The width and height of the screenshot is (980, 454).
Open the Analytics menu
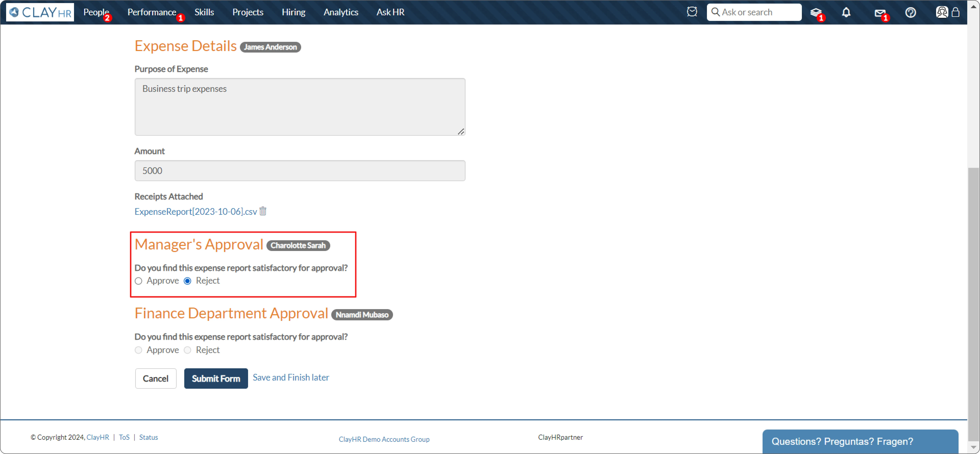(340, 12)
